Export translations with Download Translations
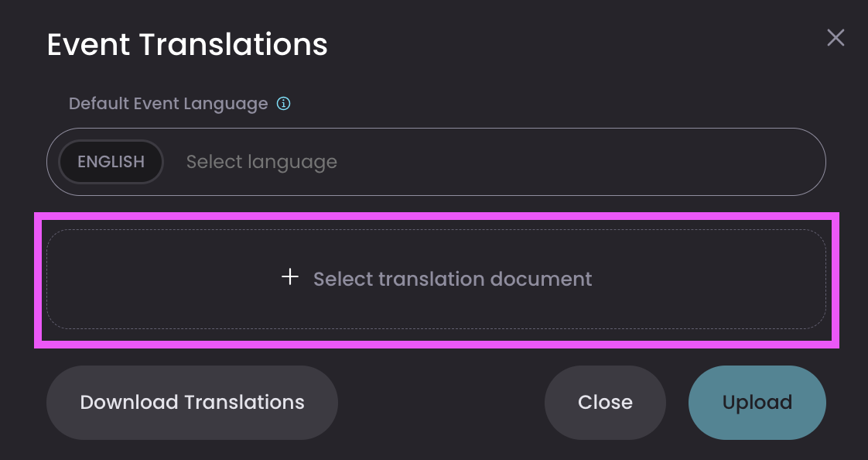This screenshot has height=460, width=868. click(x=192, y=403)
